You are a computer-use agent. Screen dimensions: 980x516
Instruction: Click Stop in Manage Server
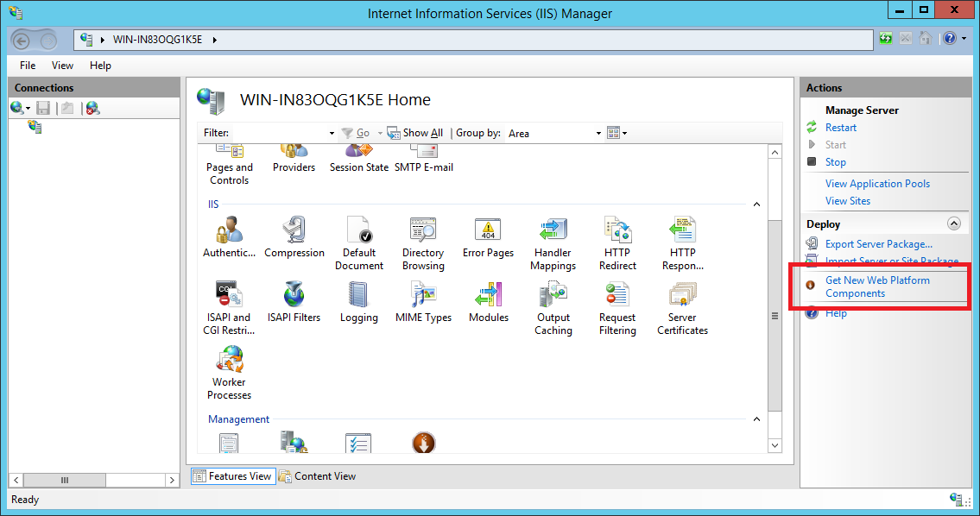(x=836, y=162)
